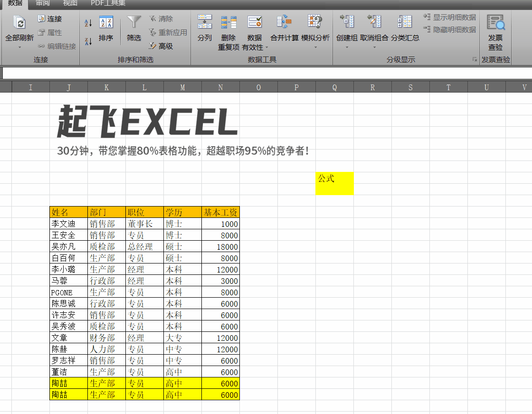Screen dimensions: 532x414
Task: Select the cell containing 人力部
Action: coord(106,349)
